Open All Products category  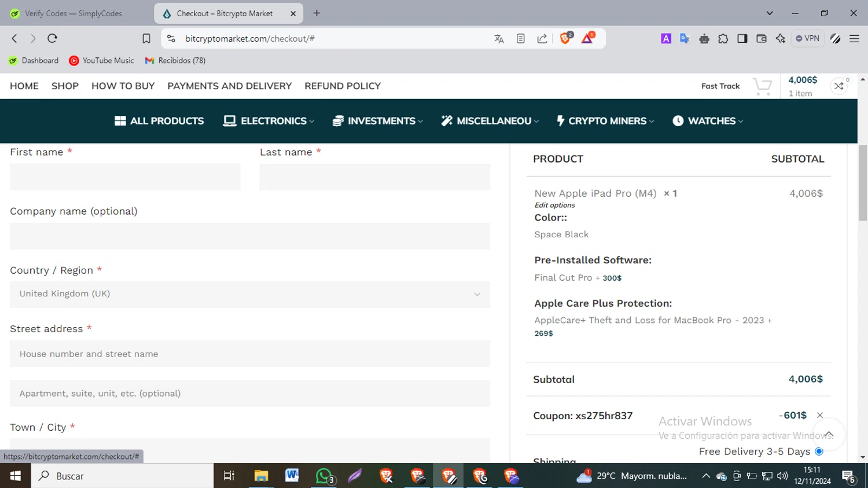[x=159, y=121]
